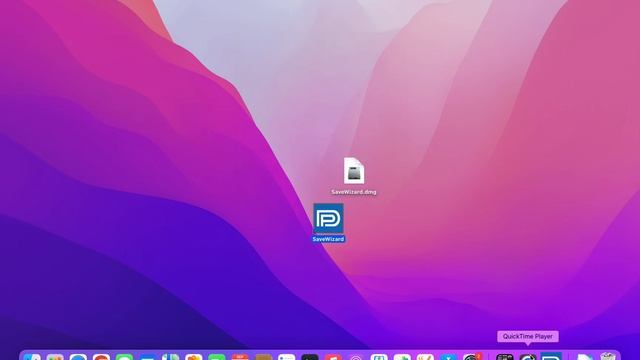The height and width of the screenshot is (360, 640).
Task: Click the highlighted "SaveWizard" name label
Action: click(329, 239)
